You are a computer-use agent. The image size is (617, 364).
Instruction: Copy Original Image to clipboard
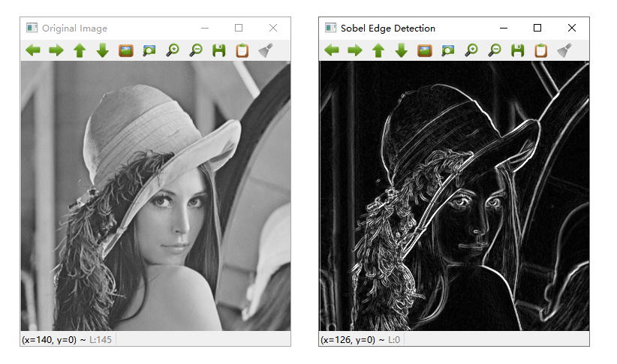tap(242, 50)
